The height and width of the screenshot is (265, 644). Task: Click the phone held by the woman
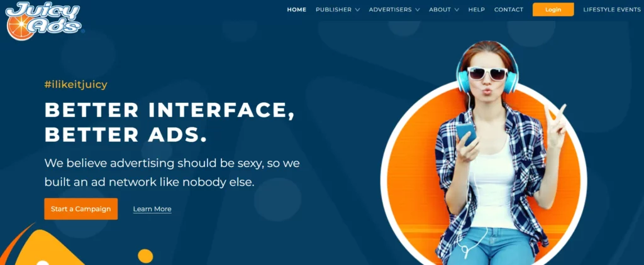466,134
